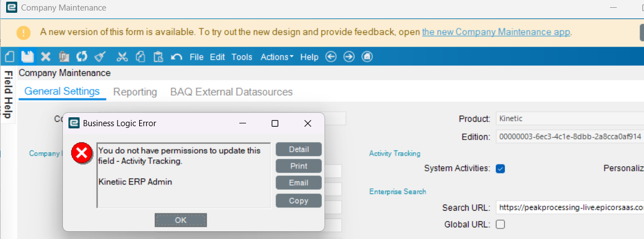Click into the Search URL field
Image resolution: width=644 pixels, height=239 pixels.
click(568, 207)
